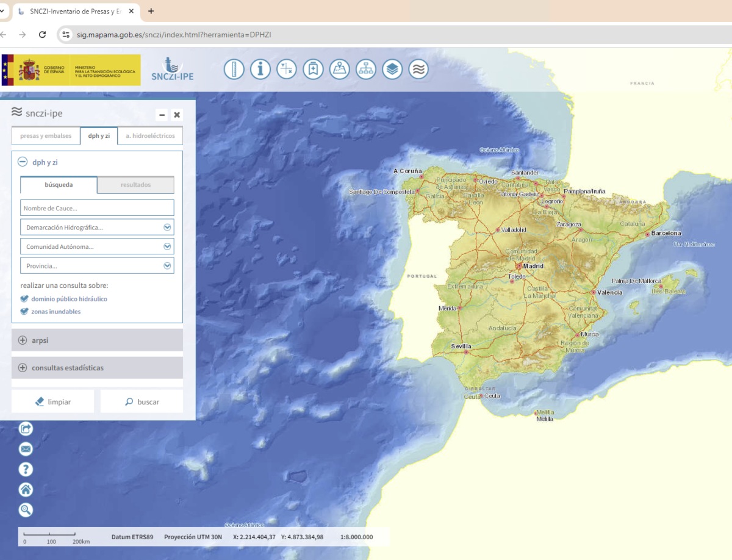The width and height of the screenshot is (732, 560).
Task: Activate the information identify tool
Action: (260, 70)
